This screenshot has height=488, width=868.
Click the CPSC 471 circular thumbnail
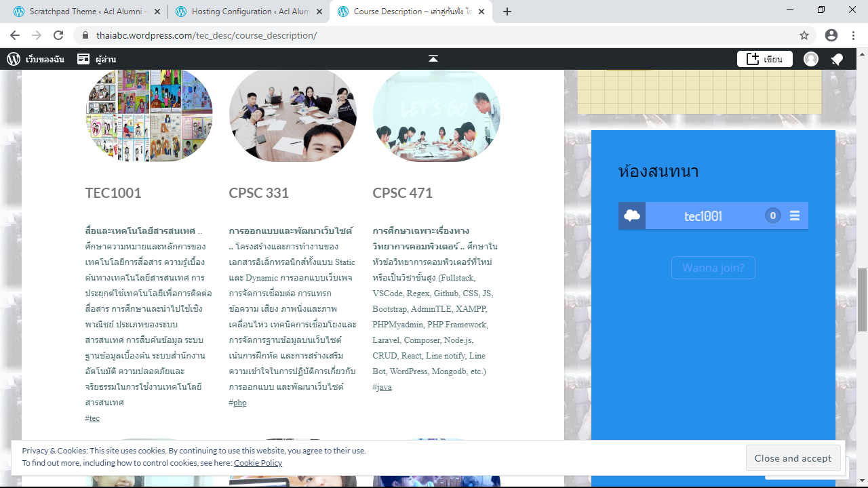click(x=437, y=115)
